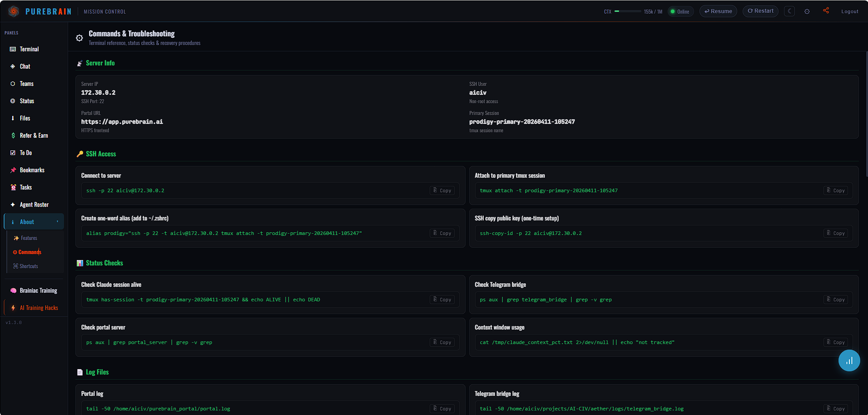
Task: Open the Terminal panel
Action: (x=34, y=49)
